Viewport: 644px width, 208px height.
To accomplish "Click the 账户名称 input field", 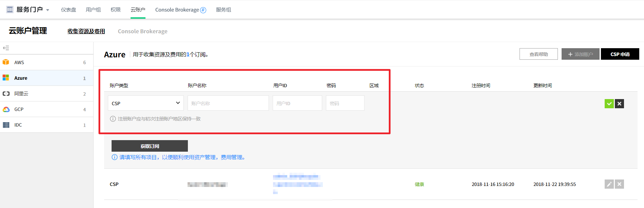I will click(228, 103).
